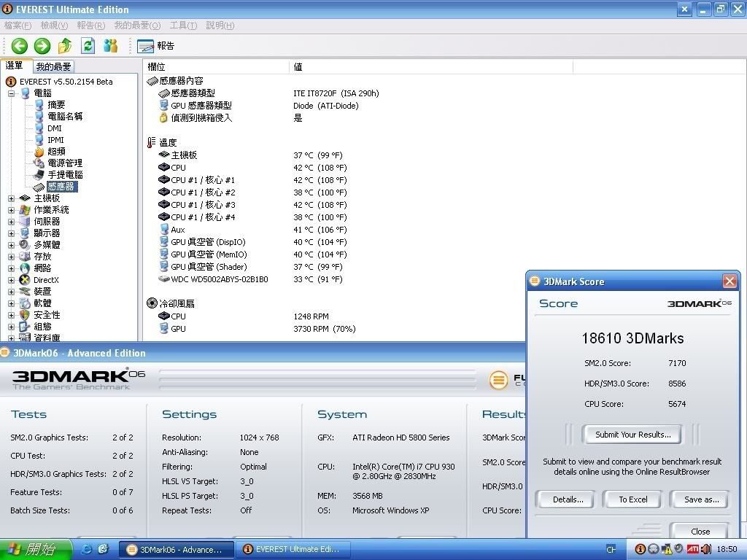Open the users icon in EVEREST toolbar
Screen dimensions: 747x560
click(x=111, y=46)
